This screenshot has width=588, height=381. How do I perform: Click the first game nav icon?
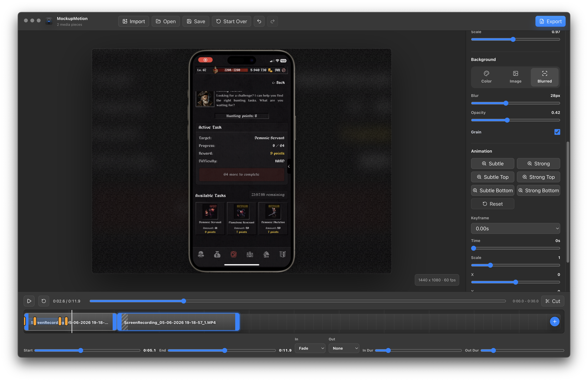pyautogui.click(x=201, y=254)
